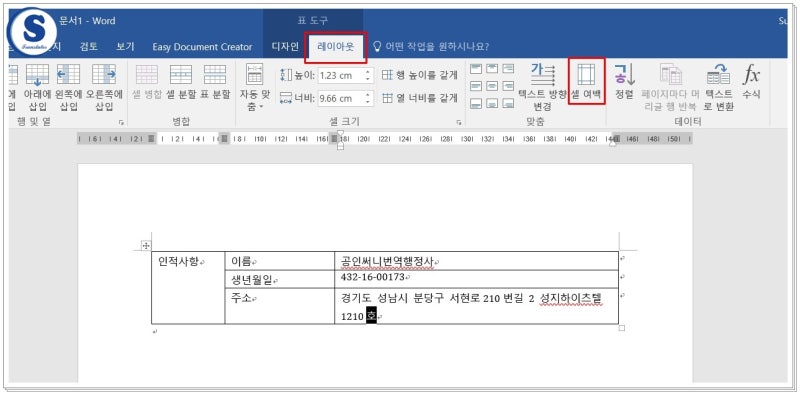Click the 생년월일 table cell
800x395 pixels.
click(x=280, y=279)
